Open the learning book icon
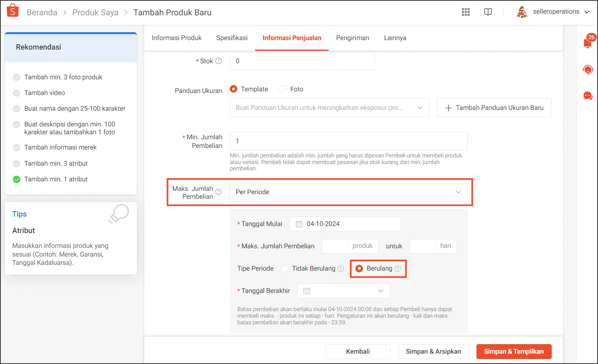This screenshot has width=598, height=364. pos(488,12)
